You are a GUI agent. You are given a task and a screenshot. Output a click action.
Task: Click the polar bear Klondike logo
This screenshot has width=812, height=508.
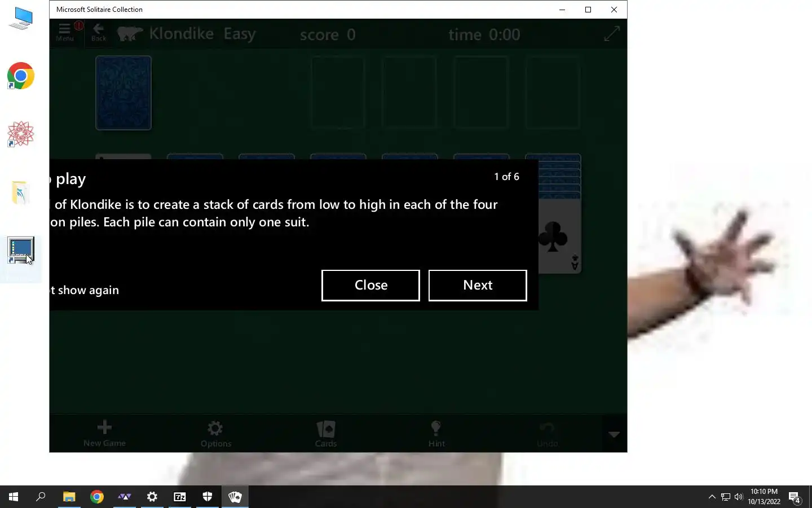(x=130, y=34)
